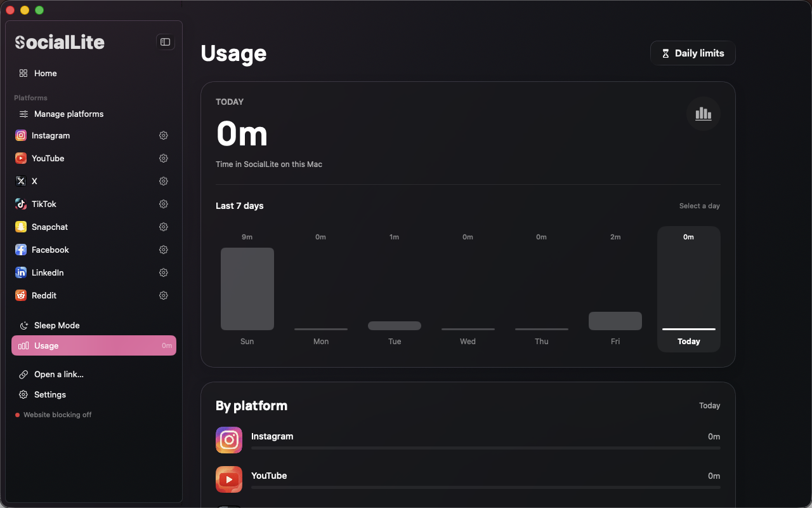Screen dimensions: 812x508
Task: Open Snapchat settings gear
Action: click(164, 227)
